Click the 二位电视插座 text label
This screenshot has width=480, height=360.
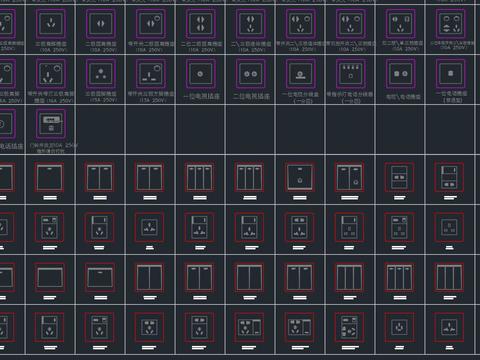(x=251, y=97)
